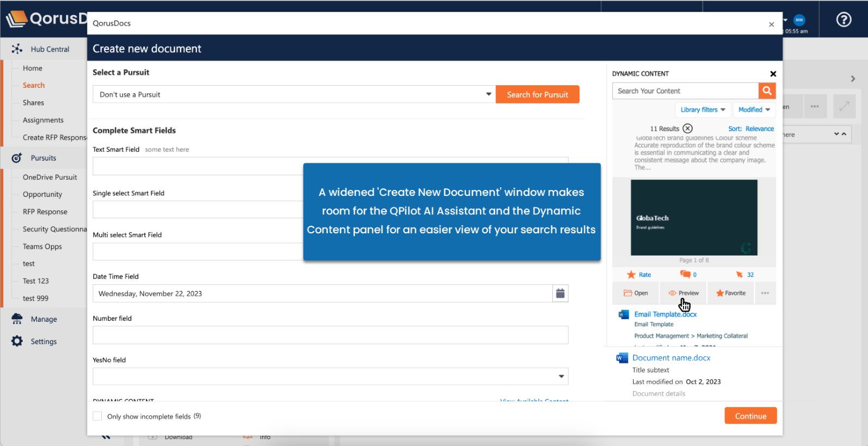Click the Search for Pursuit button
Image resolution: width=868 pixels, height=446 pixels.
point(538,94)
